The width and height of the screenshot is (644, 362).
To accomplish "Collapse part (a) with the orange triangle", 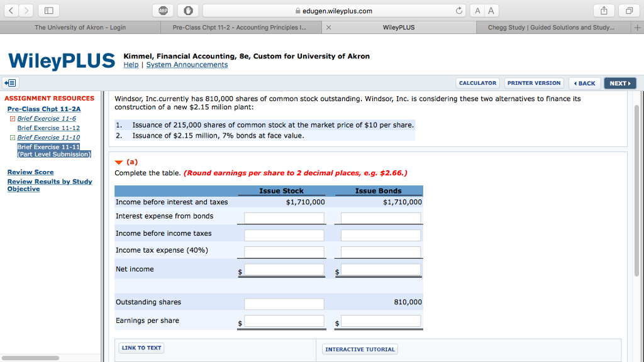I will (119, 162).
